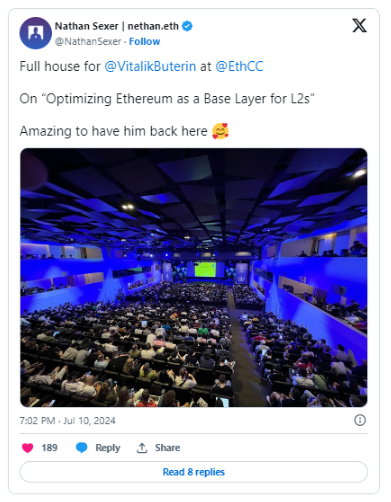
Task: Click the Reply text label
Action: point(108,448)
